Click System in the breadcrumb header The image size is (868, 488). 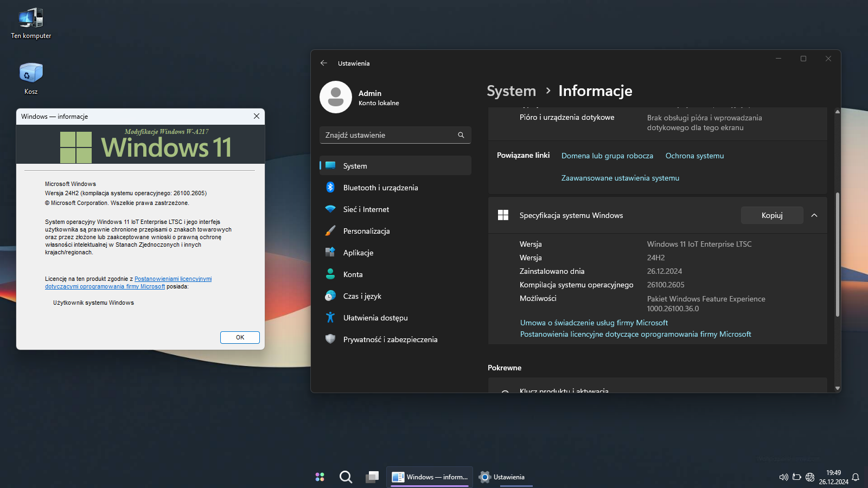[511, 91]
